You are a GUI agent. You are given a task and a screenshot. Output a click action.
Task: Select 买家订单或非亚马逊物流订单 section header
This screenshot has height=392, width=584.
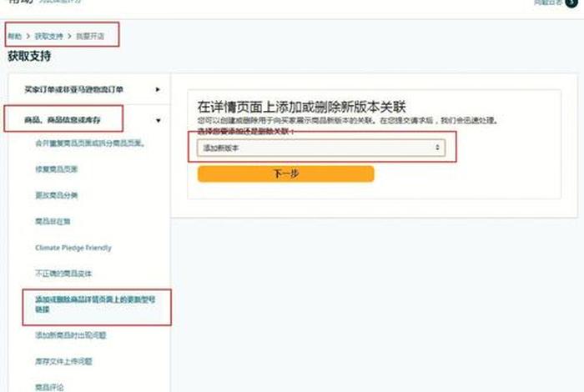tap(73, 89)
